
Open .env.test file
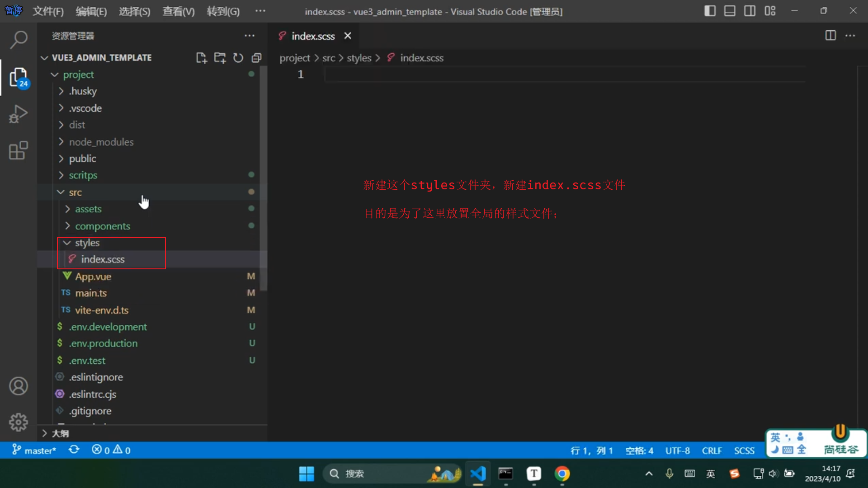pyautogui.click(x=87, y=361)
